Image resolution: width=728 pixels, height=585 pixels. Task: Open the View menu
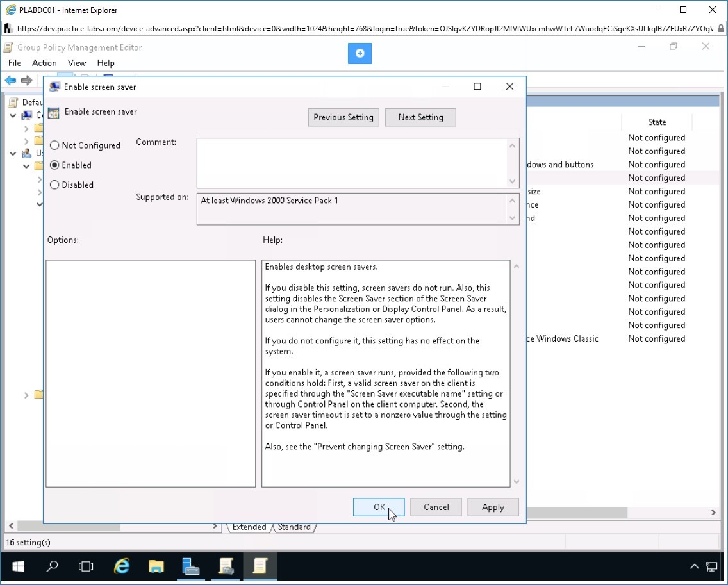[77, 63]
